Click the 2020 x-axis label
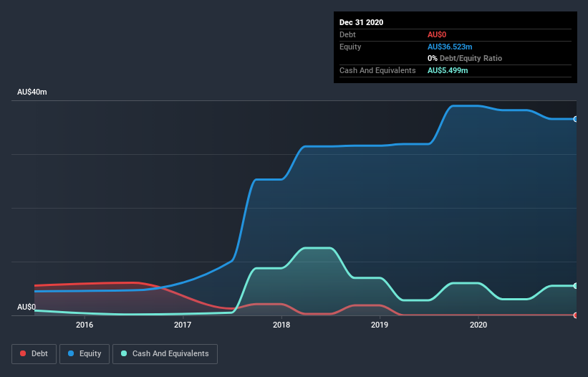Image resolution: width=588 pixels, height=377 pixels. [478, 325]
